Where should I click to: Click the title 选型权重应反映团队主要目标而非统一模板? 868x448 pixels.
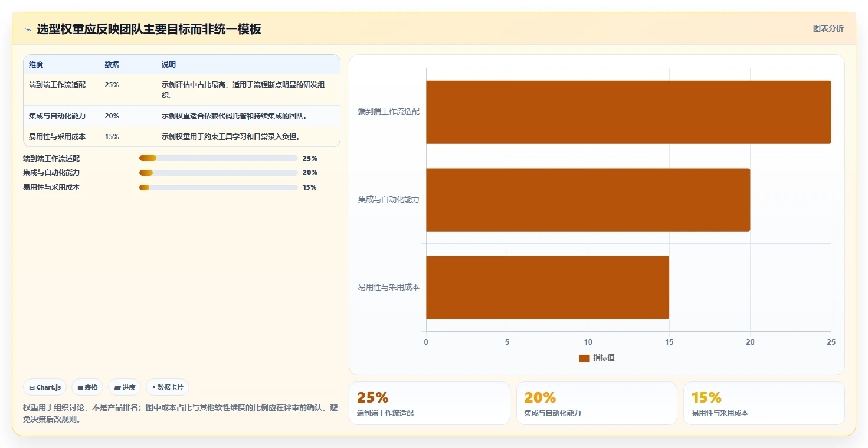149,29
